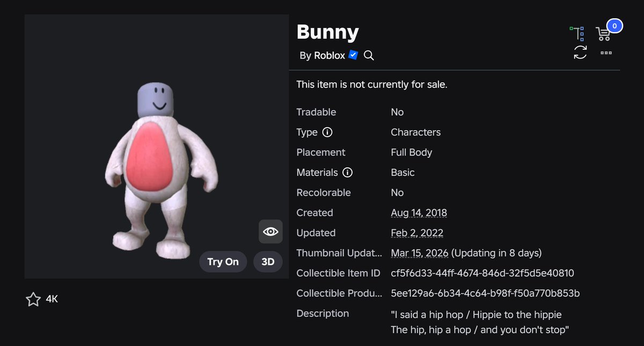Click the Updated date Feb 2, 2022
The width and height of the screenshot is (644, 346).
(x=417, y=233)
